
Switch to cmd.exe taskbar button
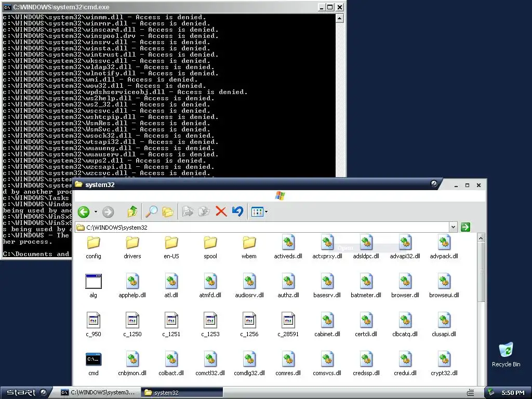[x=98, y=393]
